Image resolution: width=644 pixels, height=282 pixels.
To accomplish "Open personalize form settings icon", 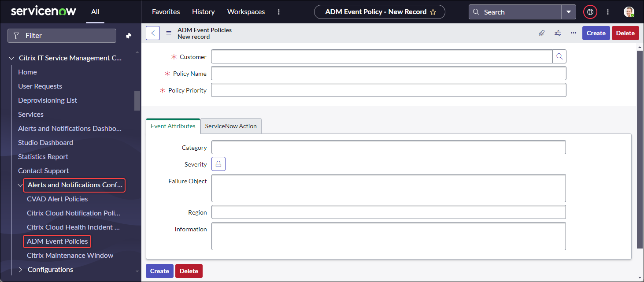I will click(x=558, y=33).
